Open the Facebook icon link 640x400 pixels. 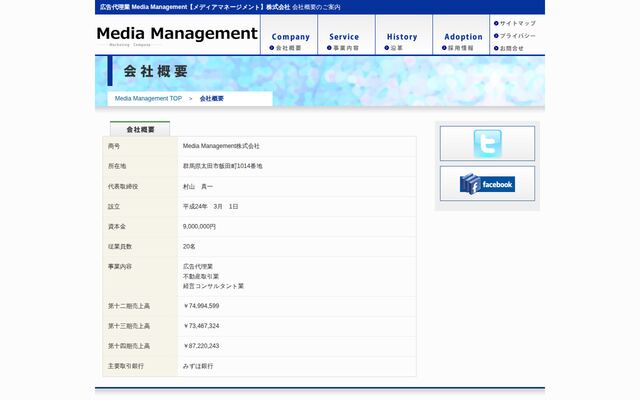487,183
